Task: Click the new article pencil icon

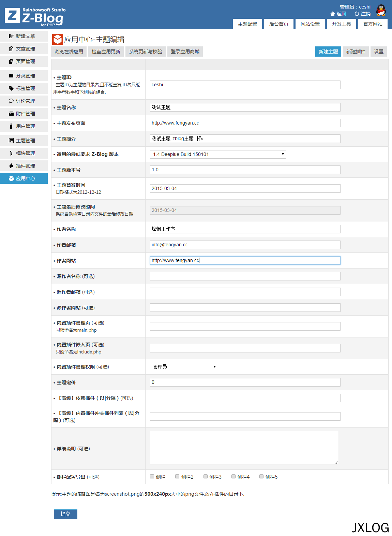Action: 11,36
